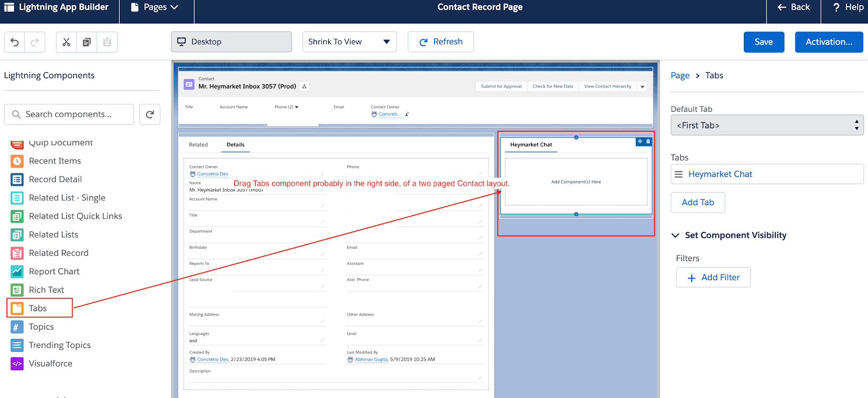Open the Desktop form factor dropdown
The width and height of the screenshot is (868, 398).
pyautogui.click(x=232, y=42)
